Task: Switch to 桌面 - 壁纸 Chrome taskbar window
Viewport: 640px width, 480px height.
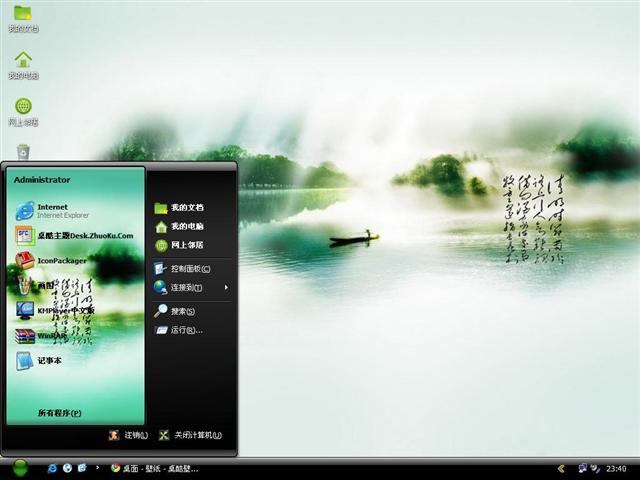Action: pyautogui.click(x=154, y=468)
